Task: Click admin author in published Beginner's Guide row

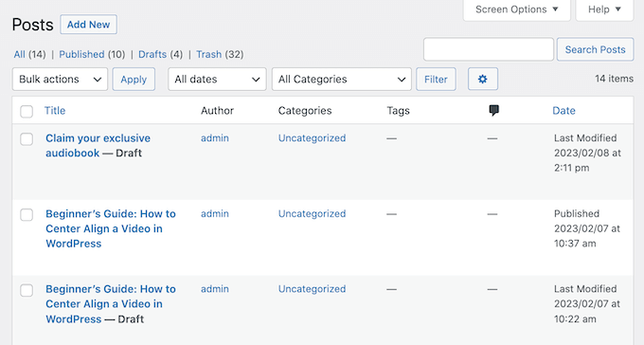Action: point(215,214)
